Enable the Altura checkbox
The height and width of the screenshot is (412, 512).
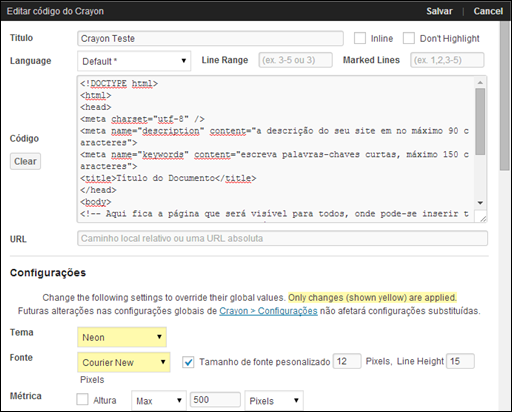pos(82,399)
